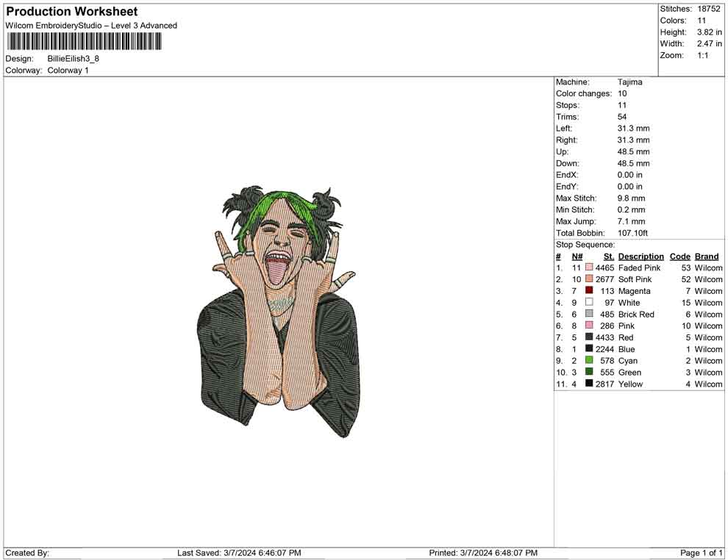The height and width of the screenshot is (560, 728).
Task: Click design name 'BillieEilish3_8'
Action: pyautogui.click(x=74, y=59)
